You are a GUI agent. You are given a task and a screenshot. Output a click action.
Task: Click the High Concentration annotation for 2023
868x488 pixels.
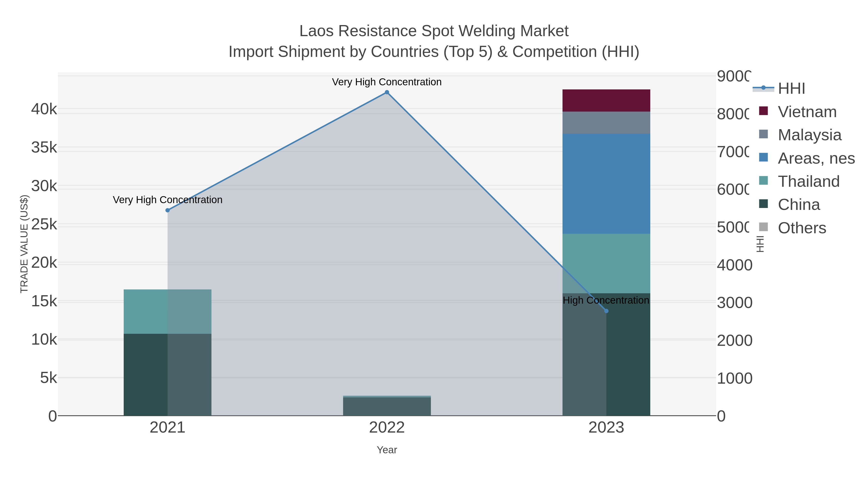click(x=606, y=300)
